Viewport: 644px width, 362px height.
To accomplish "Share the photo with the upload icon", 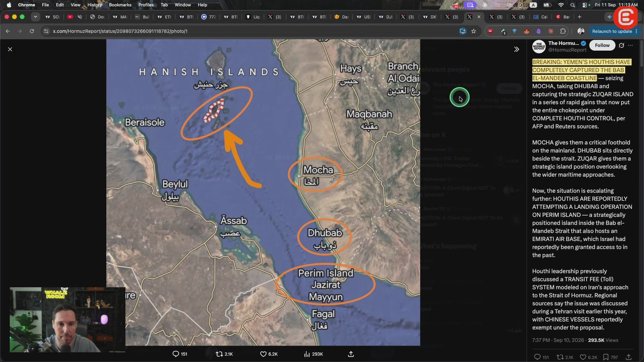I will point(351,354).
